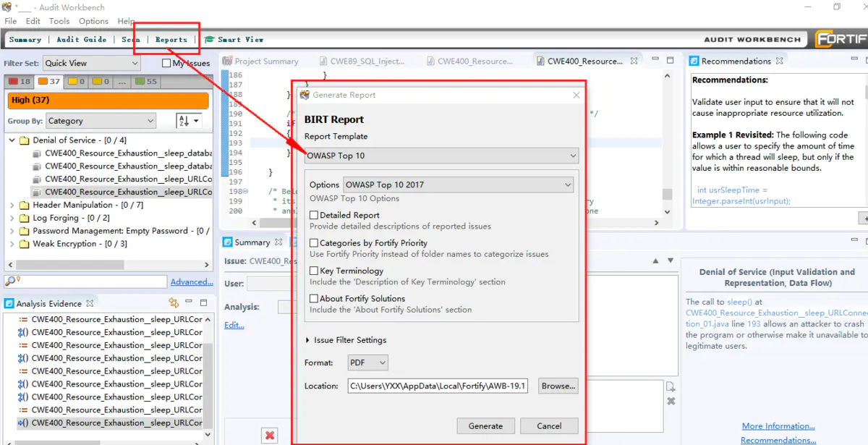
Task: Open the Recommendations link at bottom right
Action: click(x=778, y=440)
